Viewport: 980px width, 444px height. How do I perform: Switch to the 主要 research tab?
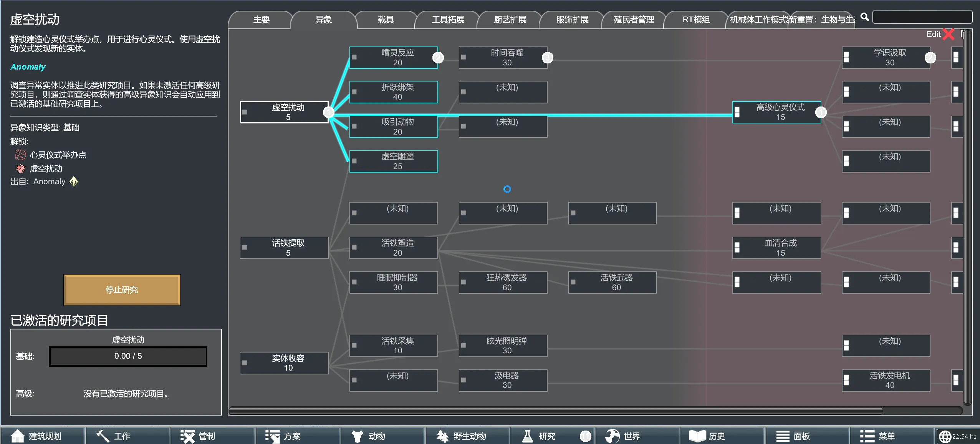click(x=261, y=20)
